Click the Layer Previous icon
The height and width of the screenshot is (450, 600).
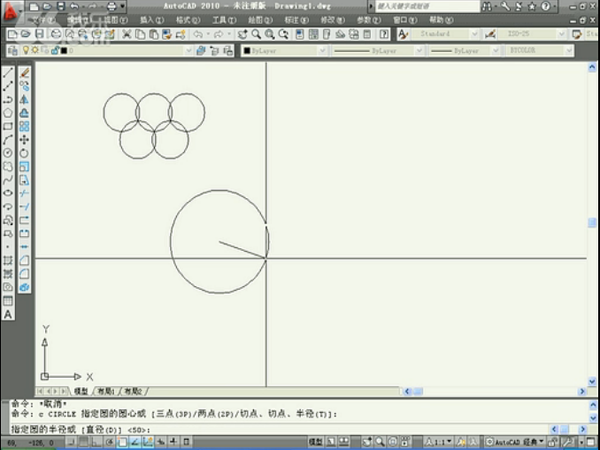(x=214, y=51)
